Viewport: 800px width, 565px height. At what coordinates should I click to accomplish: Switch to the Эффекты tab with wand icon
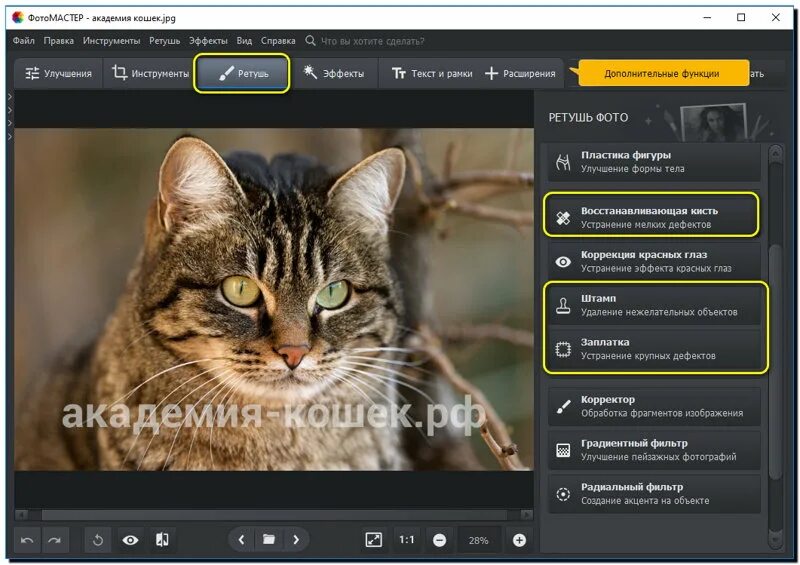coord(335,73)
